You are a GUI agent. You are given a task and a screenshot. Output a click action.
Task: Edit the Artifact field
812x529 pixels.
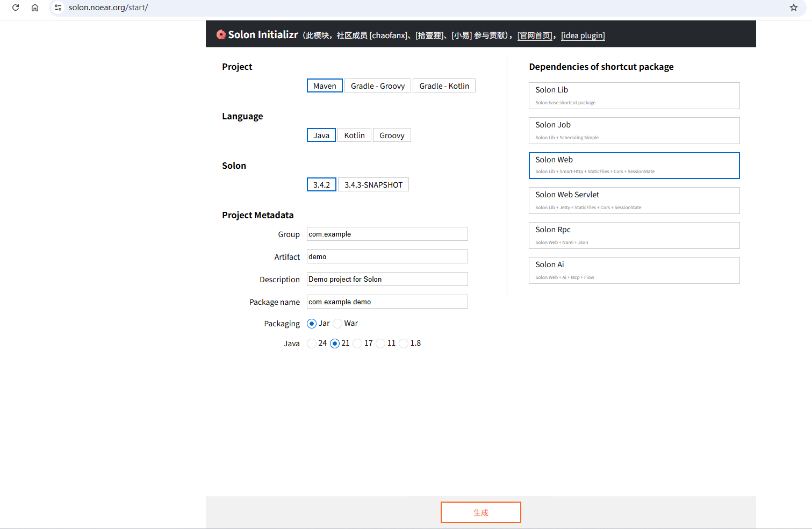[387, 256]
